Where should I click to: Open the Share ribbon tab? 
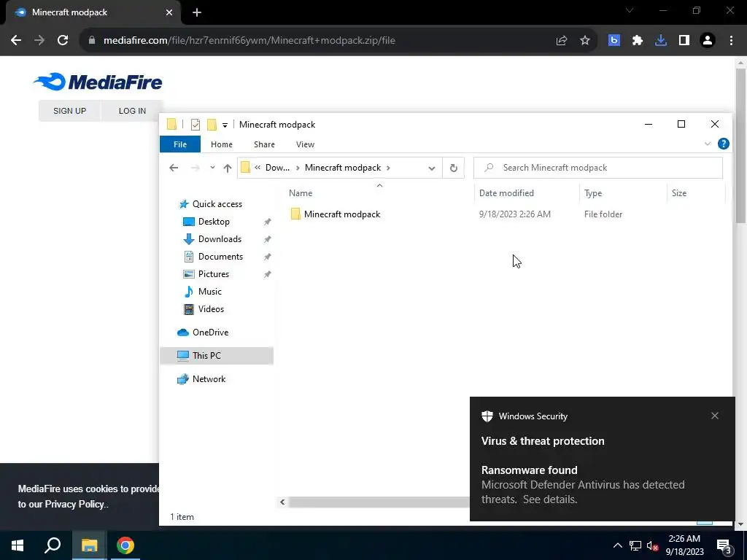(x=264, y=144)
